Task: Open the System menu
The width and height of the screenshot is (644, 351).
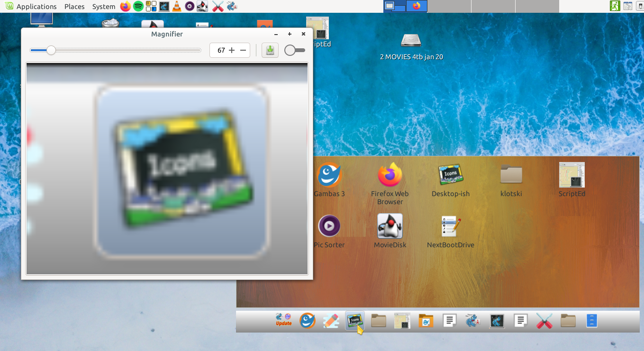Action: point(103,7)
